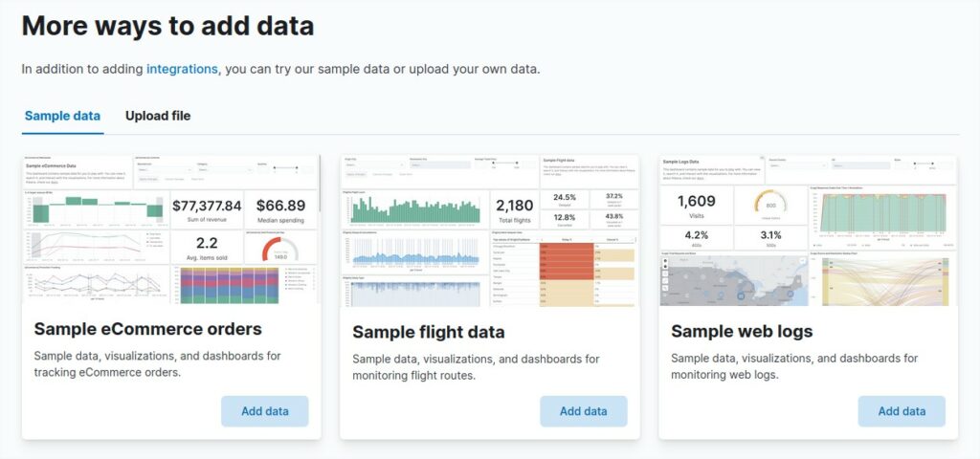This screenshot has height=459, width=980.
Task: Click the $77,377.84 Sum of revenue metric
Action: [206, 210]
